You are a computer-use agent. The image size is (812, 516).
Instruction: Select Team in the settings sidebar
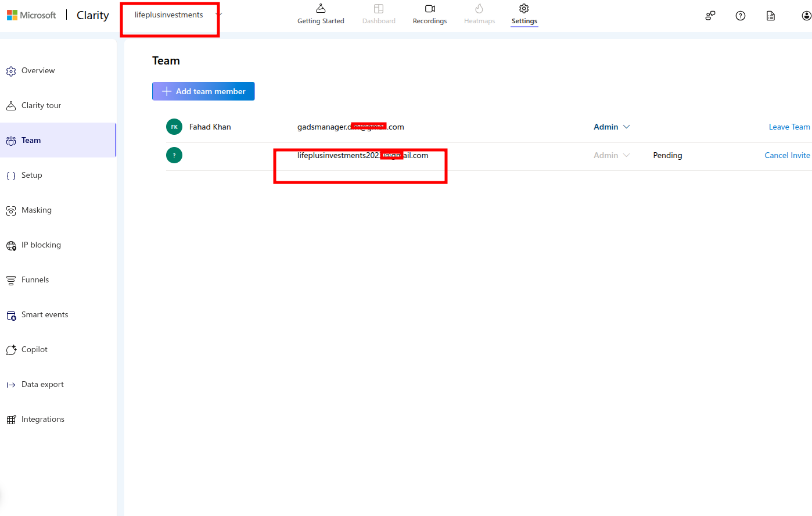[58, 140]
